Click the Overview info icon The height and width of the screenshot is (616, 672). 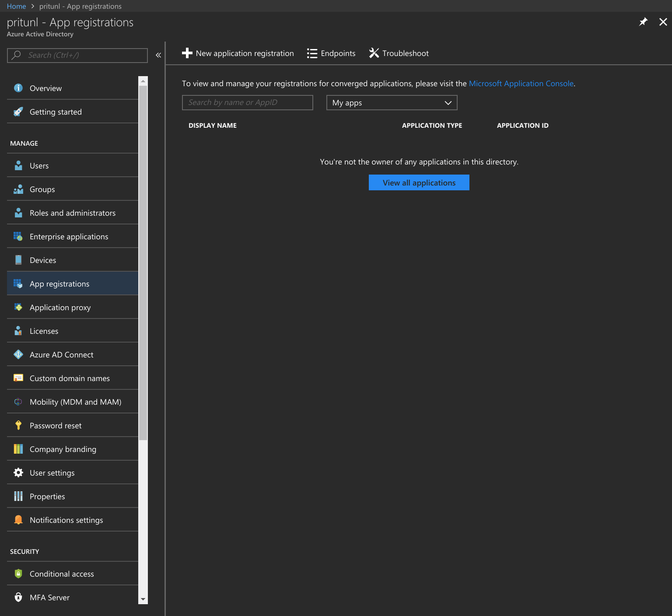[18, 88]
